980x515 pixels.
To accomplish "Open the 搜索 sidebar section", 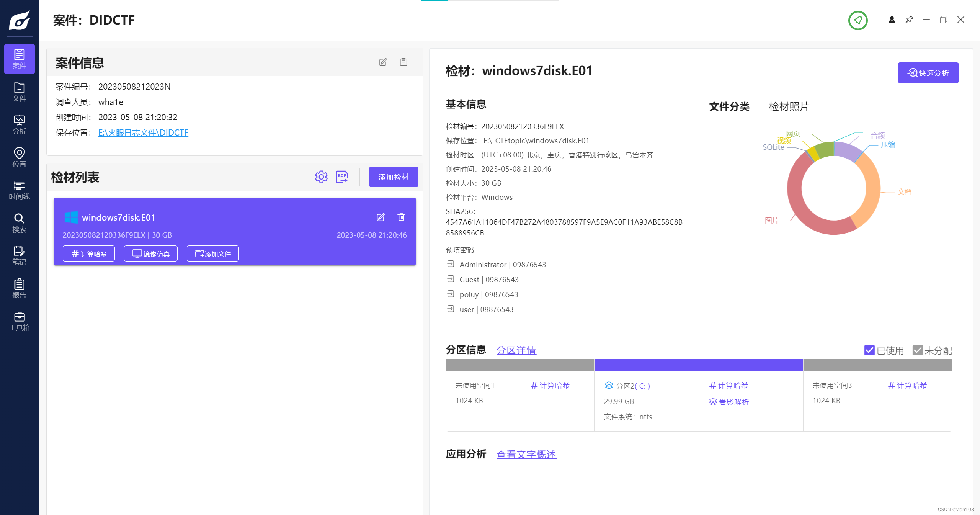I will pos(19,223).
